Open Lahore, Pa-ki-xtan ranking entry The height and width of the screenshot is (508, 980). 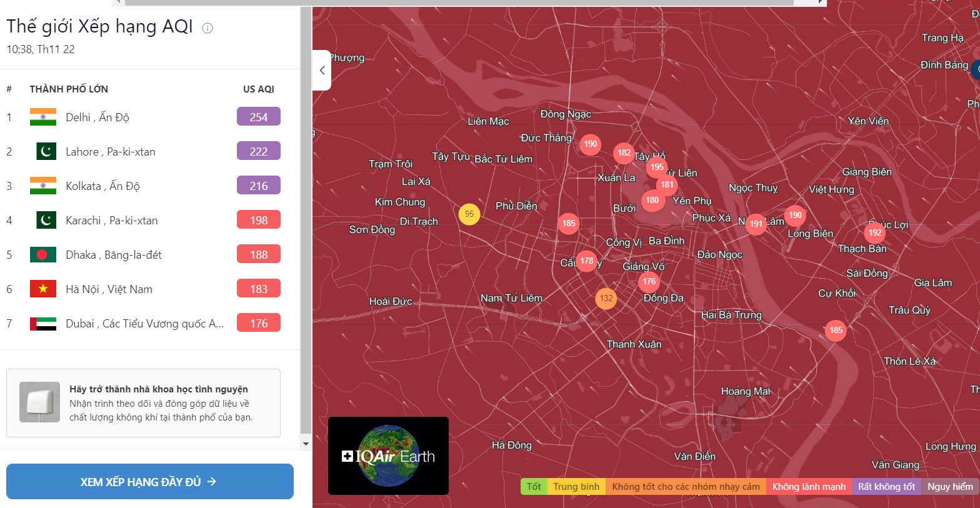pyautogui.click(x=111, y=152)
